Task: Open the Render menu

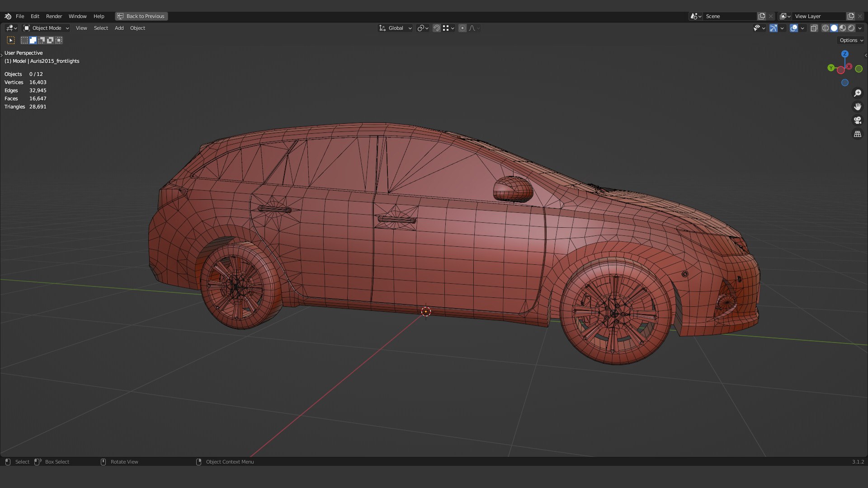Action: [x=54, y=16]
